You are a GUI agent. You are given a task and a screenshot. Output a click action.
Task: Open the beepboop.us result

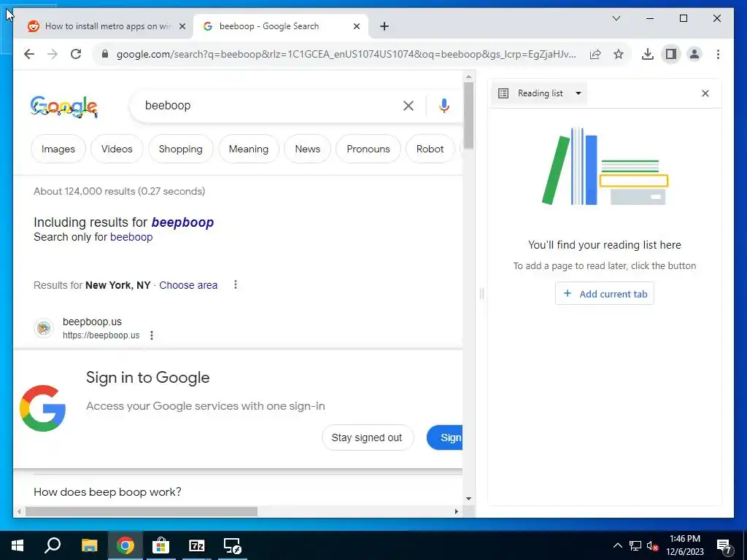tap(92, 322)
